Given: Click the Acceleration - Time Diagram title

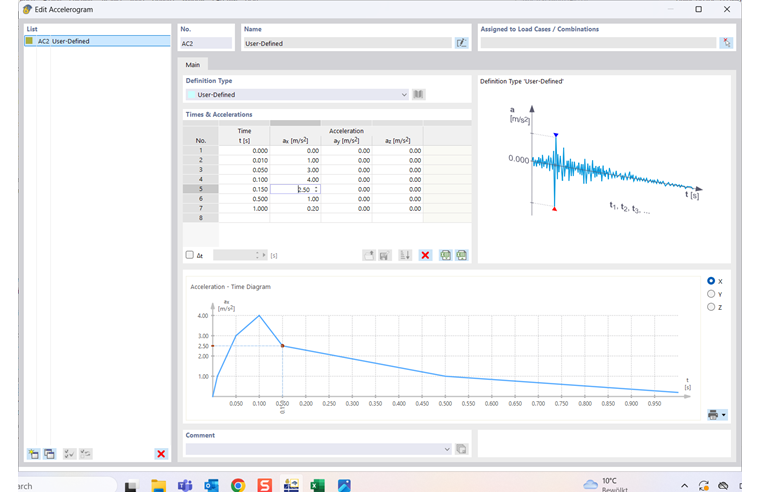Looking at the screenshot, I should click(x=230, y=286).
